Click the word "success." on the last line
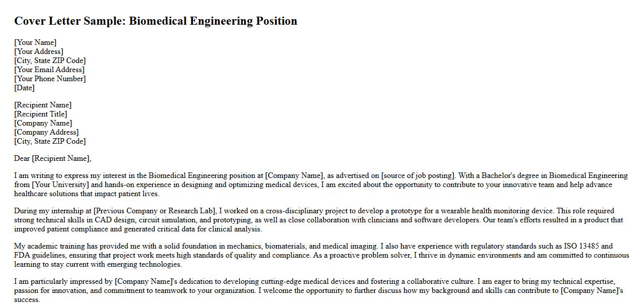 point(27,299)
